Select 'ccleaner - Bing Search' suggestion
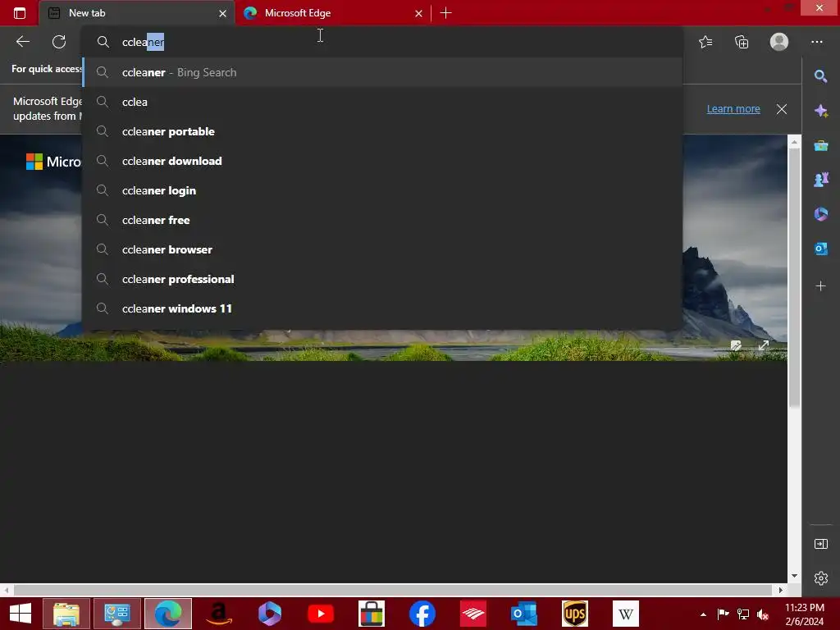Image resolution: width=840 pixels, height=630 pixels. pos(382,72)
